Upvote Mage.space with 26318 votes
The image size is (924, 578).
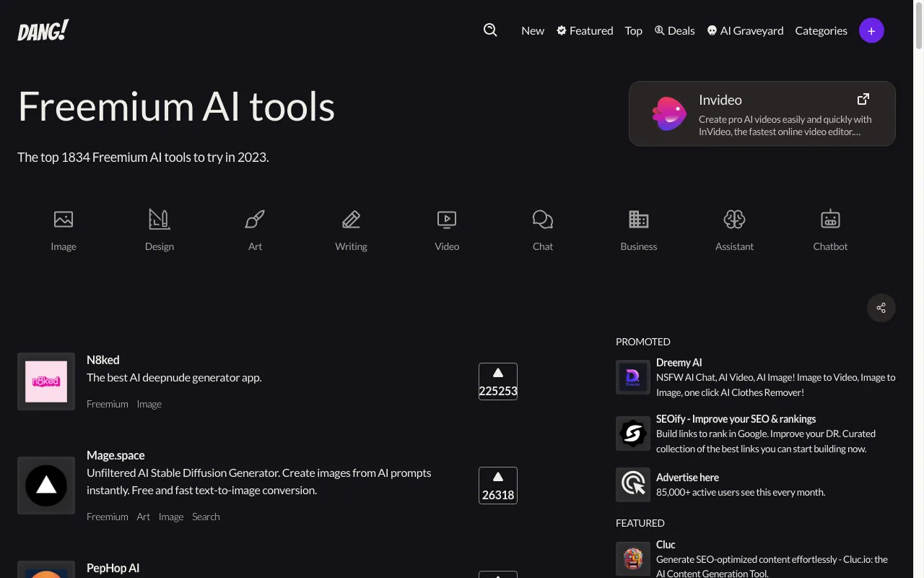[498, 486]
